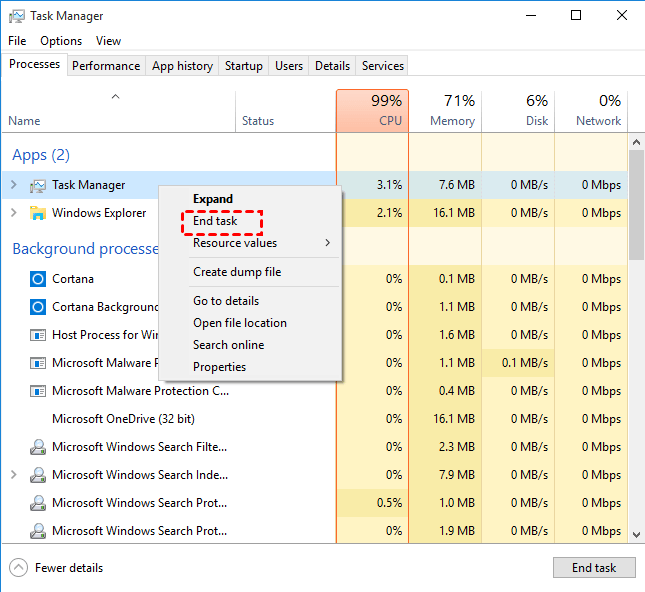This screenshot has width=645, height=592.
Task: Open the File menu
Action: tap(17, 41)
